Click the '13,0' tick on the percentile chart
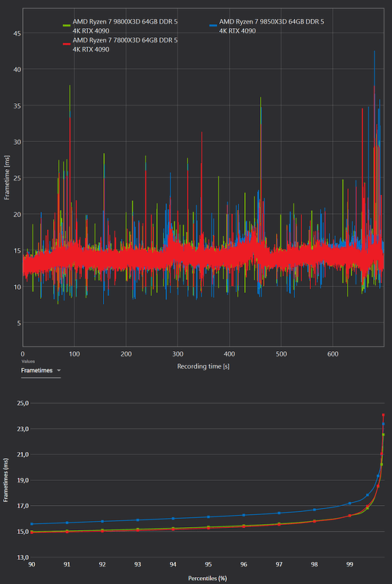 [x=23, y=557]
